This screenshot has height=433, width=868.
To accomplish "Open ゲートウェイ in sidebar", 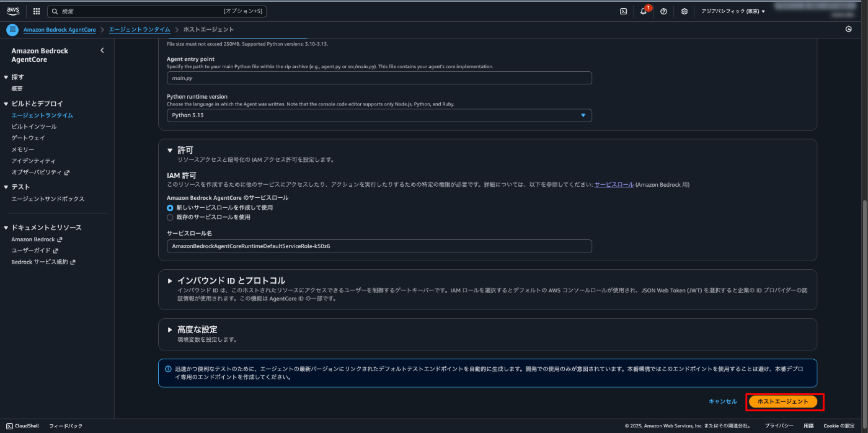I will pyautogui.click(x=28, y=138).
